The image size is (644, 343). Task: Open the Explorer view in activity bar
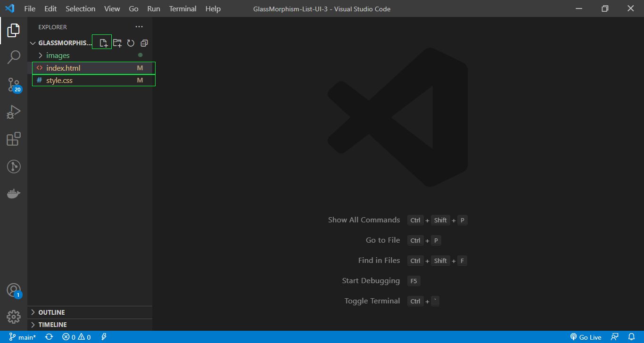point(14,31)
